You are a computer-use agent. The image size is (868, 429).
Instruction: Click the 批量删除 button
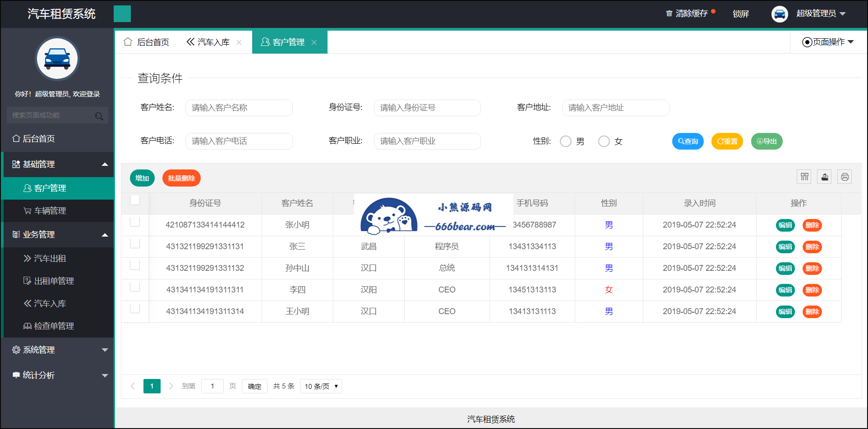[181, 178]
